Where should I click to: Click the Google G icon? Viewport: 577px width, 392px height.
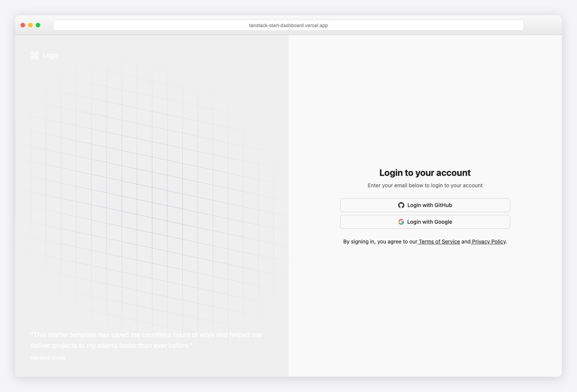coord(401,222)
